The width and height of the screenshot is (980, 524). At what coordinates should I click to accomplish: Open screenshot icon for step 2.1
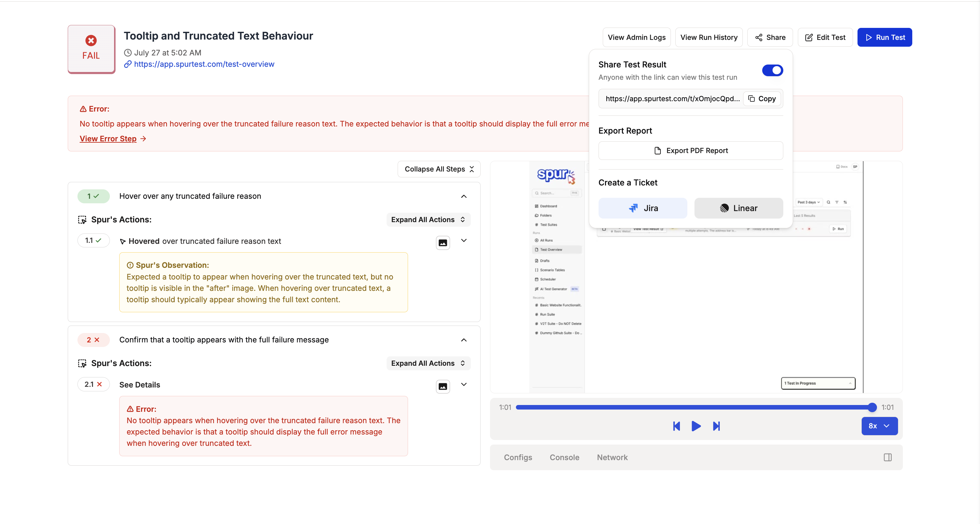point(443,386)
